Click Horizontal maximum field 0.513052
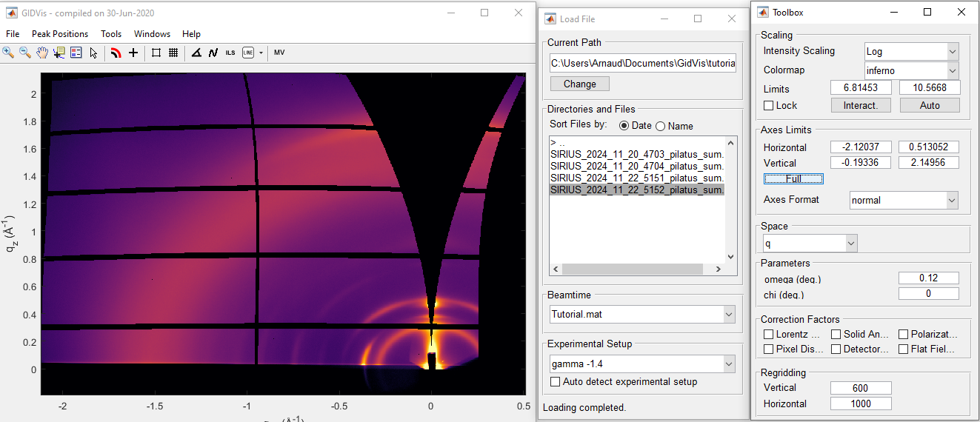 (x=929, y=147)
